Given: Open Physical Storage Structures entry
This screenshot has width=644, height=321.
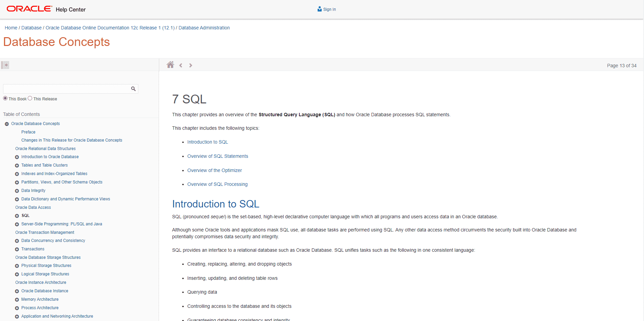Looking at the screenshot, I should (x=46, y=266).
